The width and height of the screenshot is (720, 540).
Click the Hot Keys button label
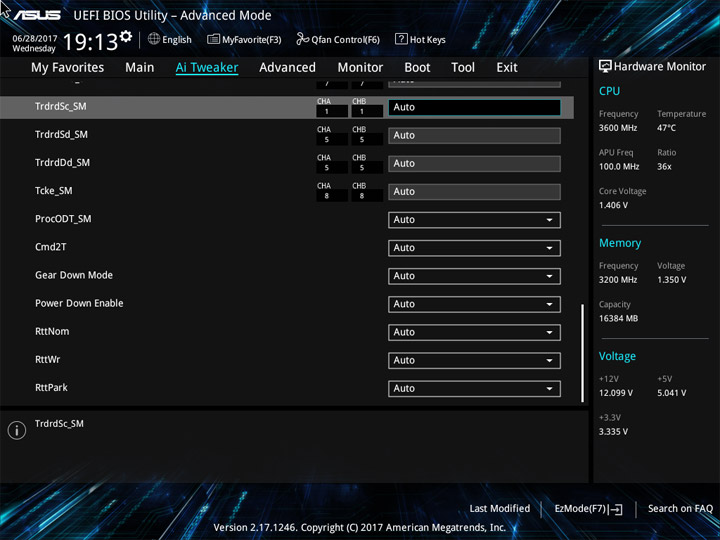pyautogui.click(x=428, y=40)
